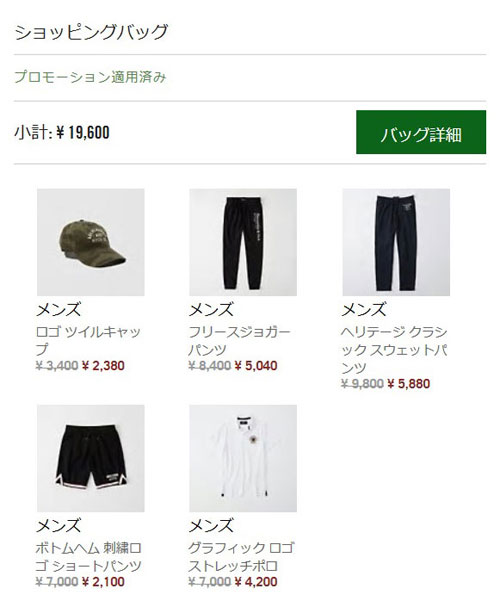Click the ショッピングバッグ heading

[x=91, y=32]
